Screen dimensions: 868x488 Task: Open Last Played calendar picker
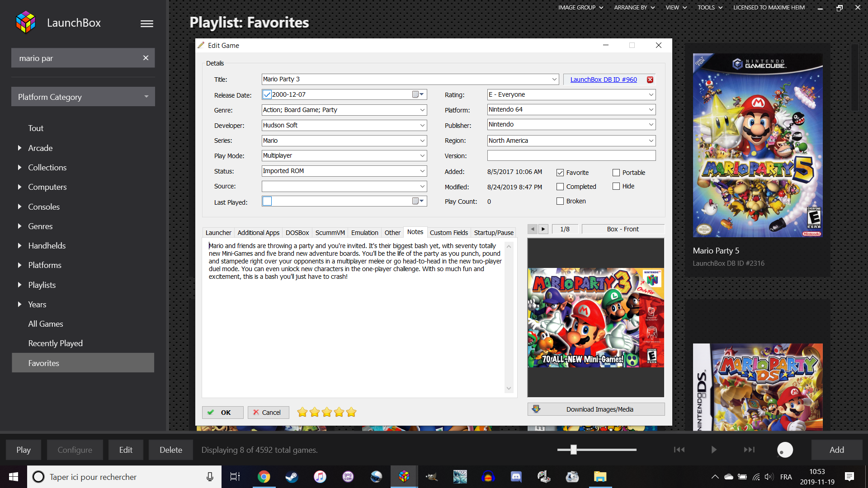tap(418, 201)
